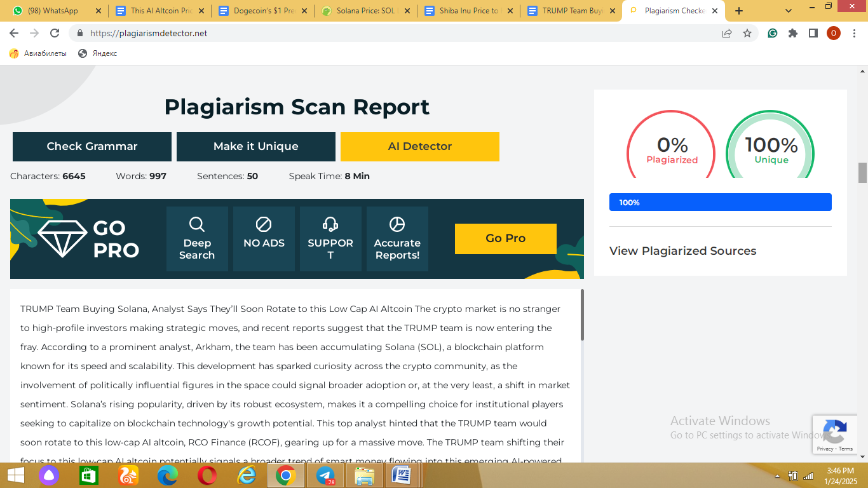Open the Grammarly extension icon
This screenshot has width=868, height=488.
coord(773,33)
